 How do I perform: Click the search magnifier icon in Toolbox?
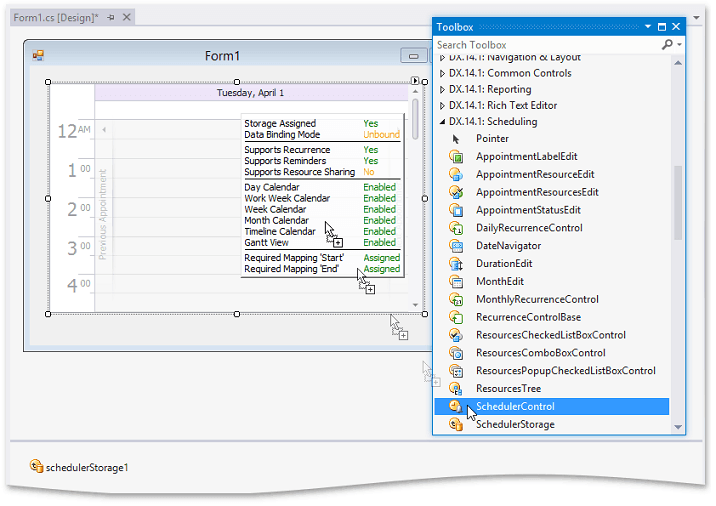coord(667,44)
